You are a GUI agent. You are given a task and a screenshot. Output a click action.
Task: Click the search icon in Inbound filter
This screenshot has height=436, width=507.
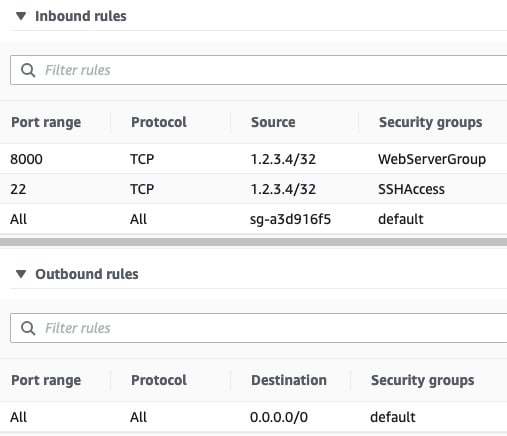[x=28, y=70]
